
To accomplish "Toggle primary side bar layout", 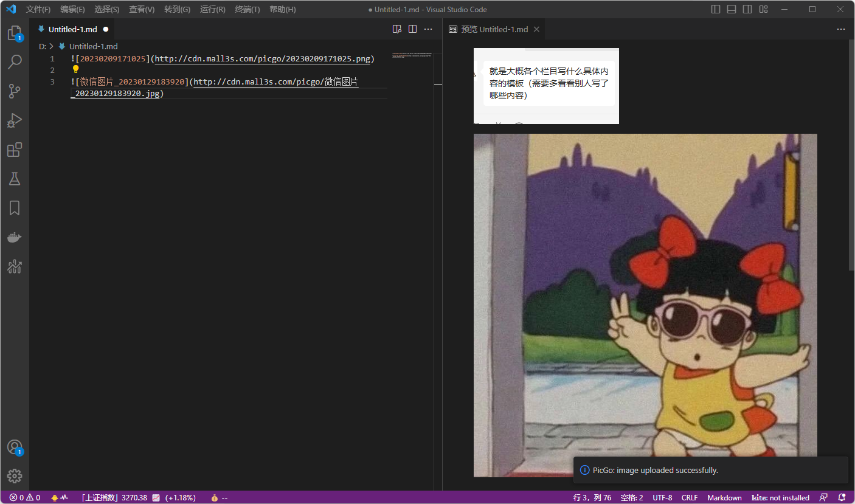I will [x=716, y=9].
